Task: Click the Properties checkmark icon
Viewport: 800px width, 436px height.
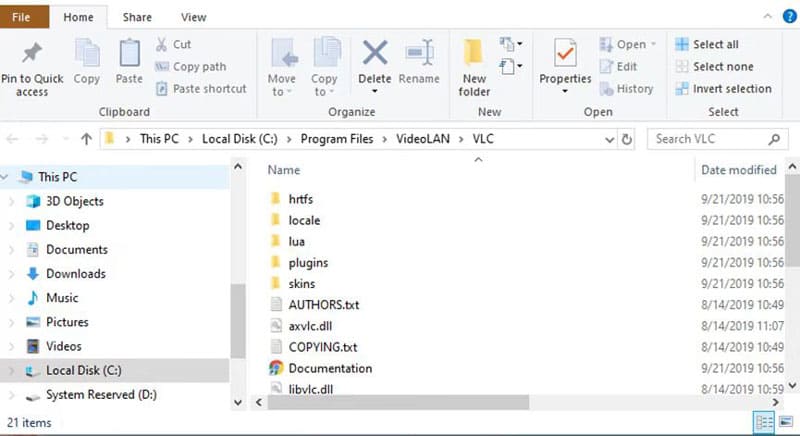Action: tap(565, 53)
